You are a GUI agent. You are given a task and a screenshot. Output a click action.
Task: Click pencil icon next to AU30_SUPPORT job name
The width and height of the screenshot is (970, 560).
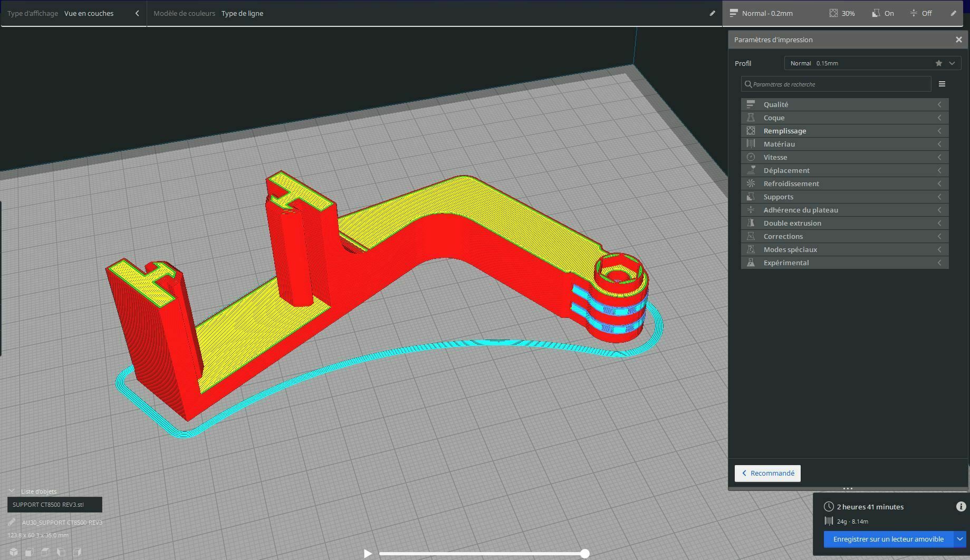click(x=12, y=522)
